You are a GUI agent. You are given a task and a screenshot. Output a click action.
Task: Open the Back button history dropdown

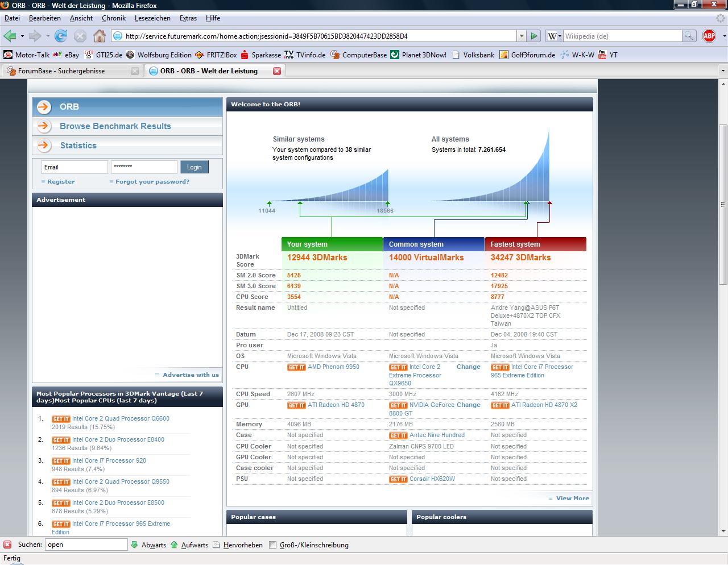[x=22, y=36]
